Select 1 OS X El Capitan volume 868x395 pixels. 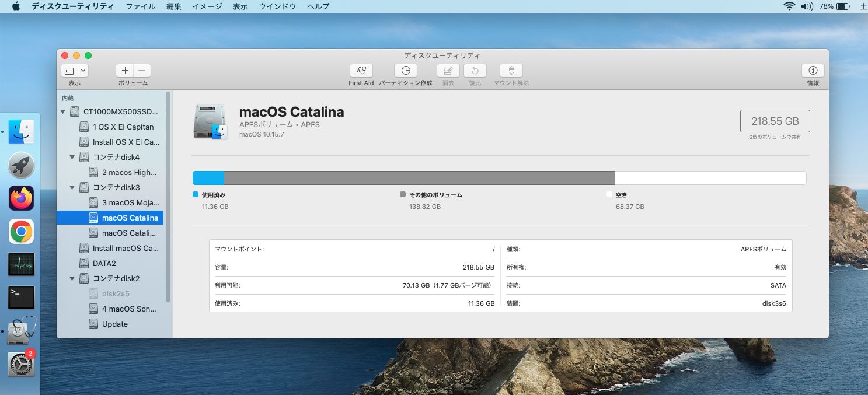pos(123,127)
